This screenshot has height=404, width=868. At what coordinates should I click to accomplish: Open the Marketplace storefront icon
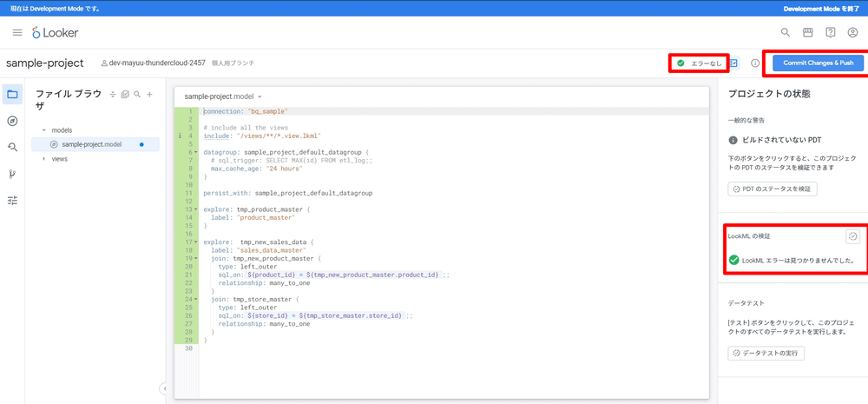click(x=807, y=32)
